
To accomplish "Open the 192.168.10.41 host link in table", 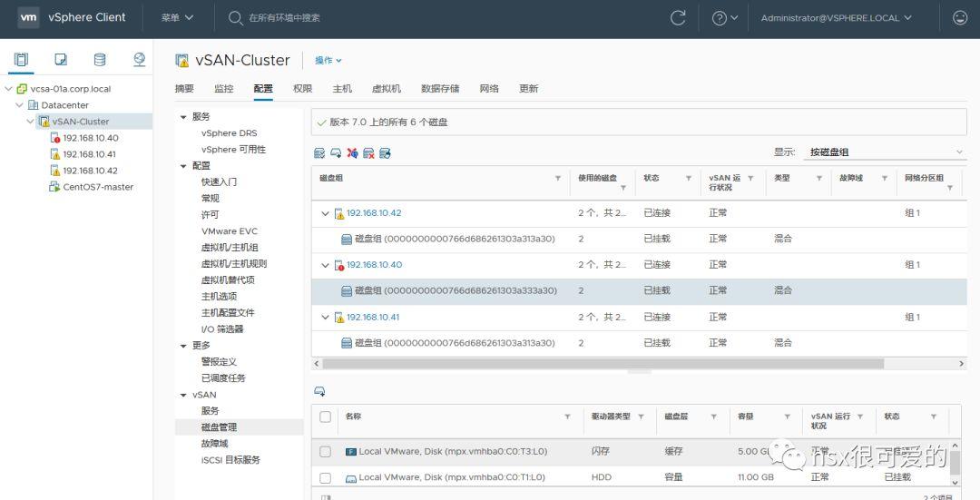I will (x=373, y=318).
